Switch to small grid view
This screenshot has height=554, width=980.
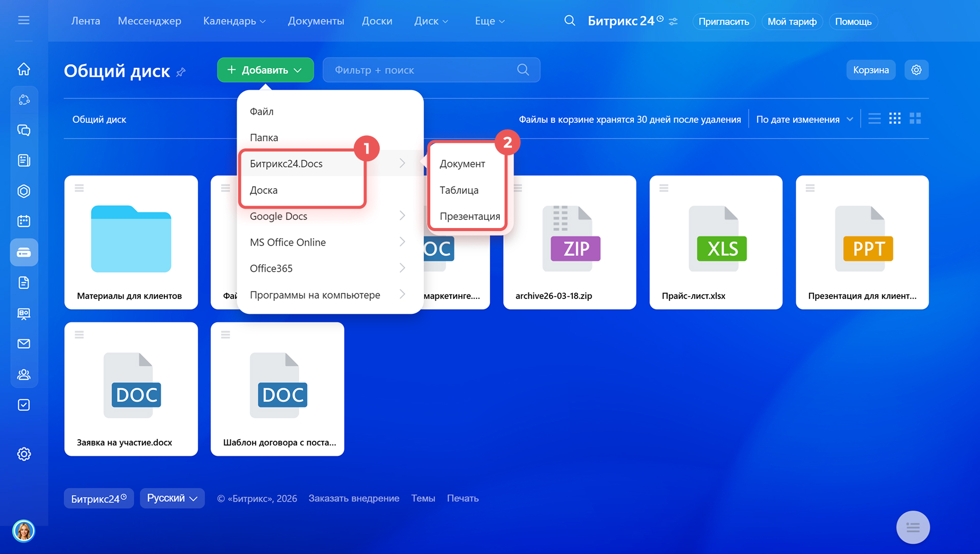point(895,119)
